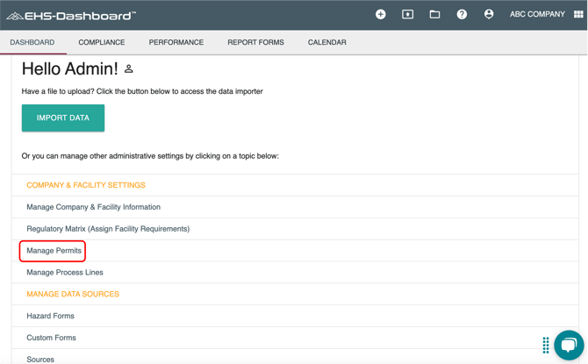Open the user account icon
The image size is (588, 364).
[489, 14]
